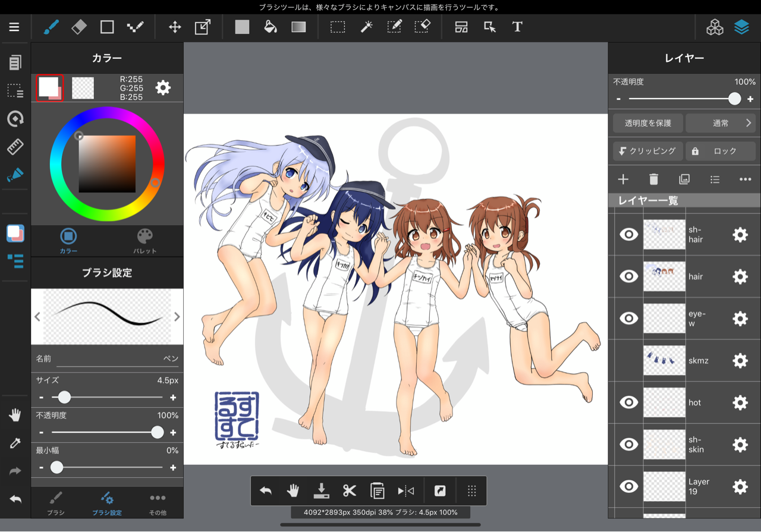Switch to the パレット tab
This screenshot has height=532, width=761.
pyautogui.click(x=144, y=241)
